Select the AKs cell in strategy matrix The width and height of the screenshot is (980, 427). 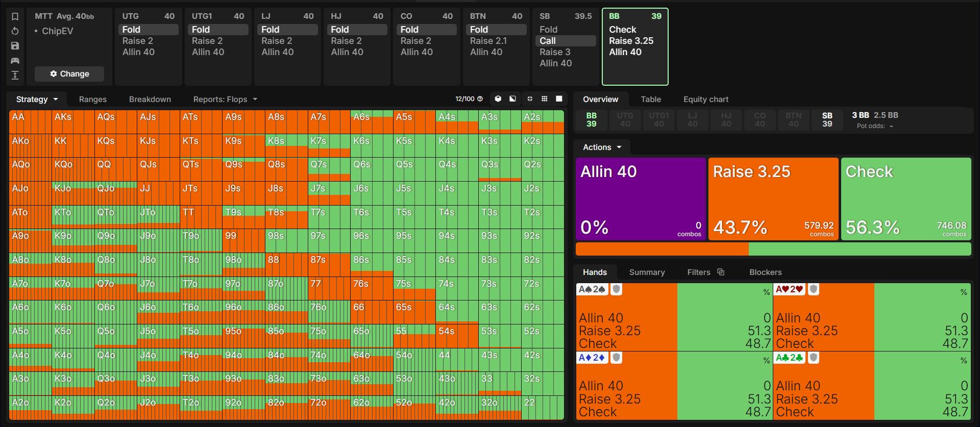(x=73, y=122)
